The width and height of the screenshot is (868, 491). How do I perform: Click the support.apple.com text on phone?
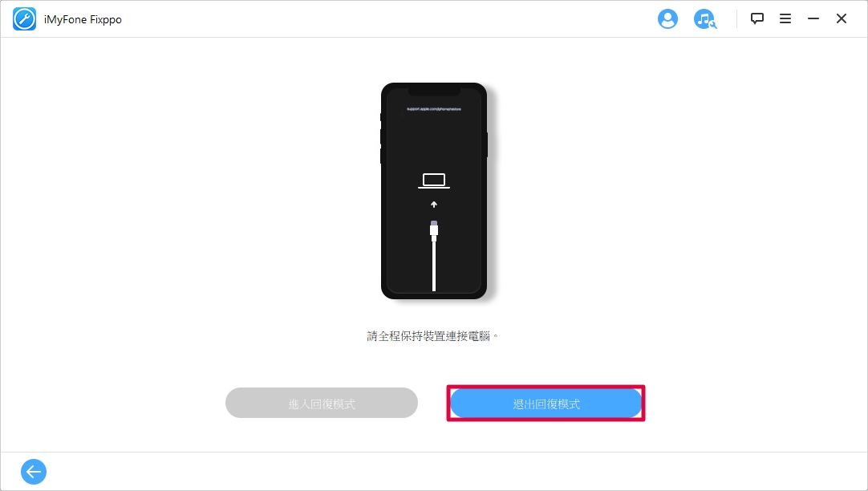[x=434, y=109]
